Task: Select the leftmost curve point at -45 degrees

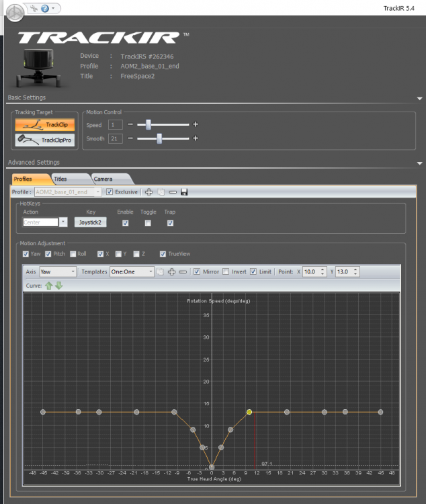Action: click(x=43, y=412)
